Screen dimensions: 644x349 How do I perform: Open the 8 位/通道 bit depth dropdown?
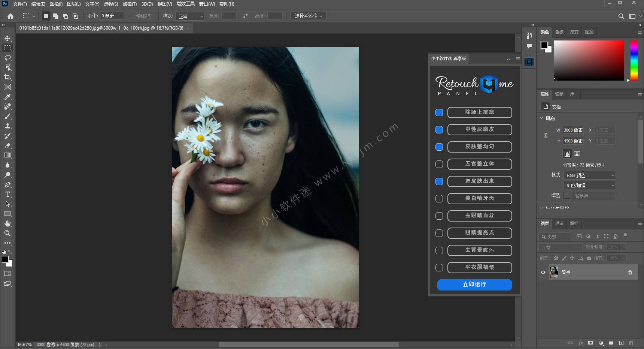tap(589, 185)
